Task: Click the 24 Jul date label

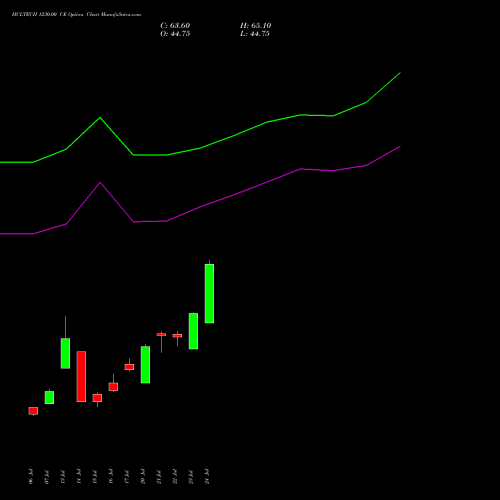Action: (x=207, y=477)
